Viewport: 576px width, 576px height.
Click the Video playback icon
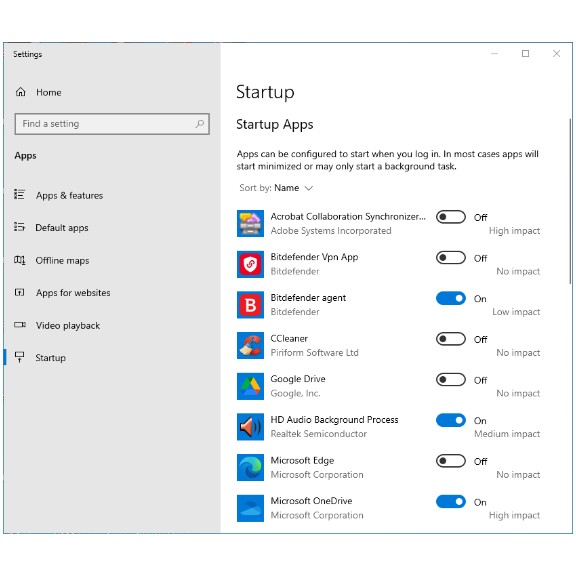(x=19, y=325)
